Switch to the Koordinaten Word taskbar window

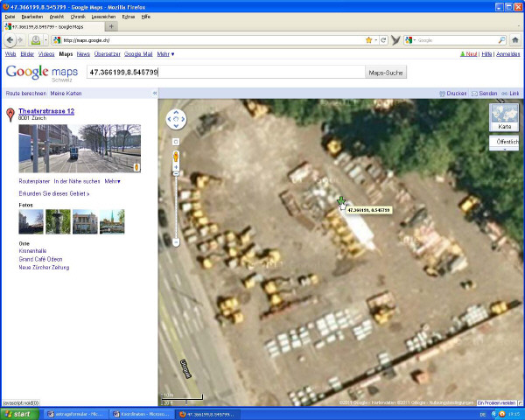(x=142, y=414)
